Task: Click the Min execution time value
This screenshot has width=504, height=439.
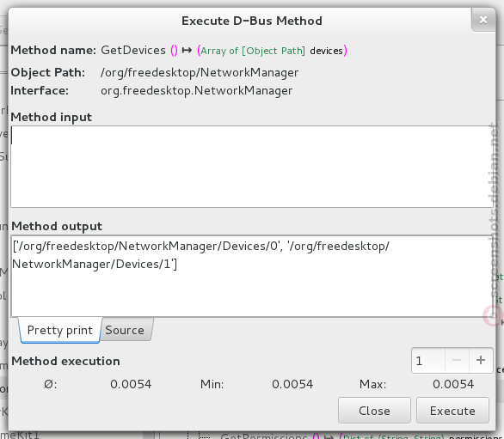Action: [x=292, y=384]
